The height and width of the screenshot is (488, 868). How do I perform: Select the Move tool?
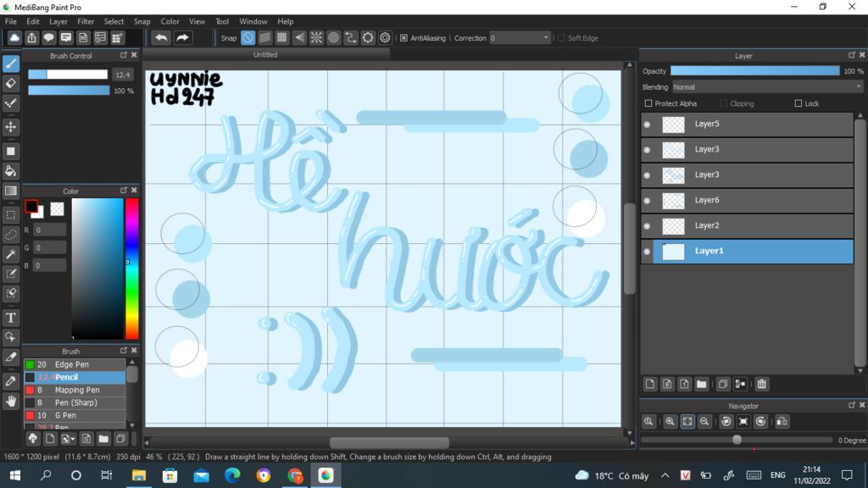(10, 127)
